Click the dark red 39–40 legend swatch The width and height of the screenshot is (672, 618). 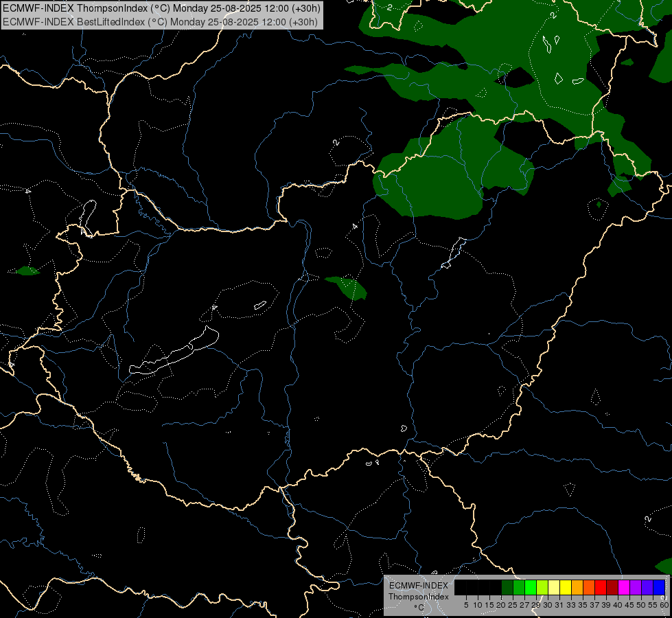pyautogui.click(x=612, y=587)
